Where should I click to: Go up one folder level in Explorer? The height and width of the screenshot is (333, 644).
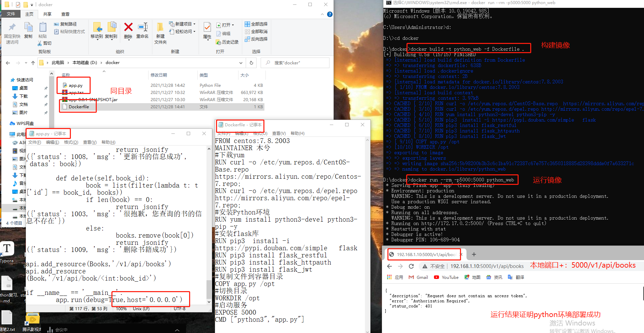[x=33, y=63]
